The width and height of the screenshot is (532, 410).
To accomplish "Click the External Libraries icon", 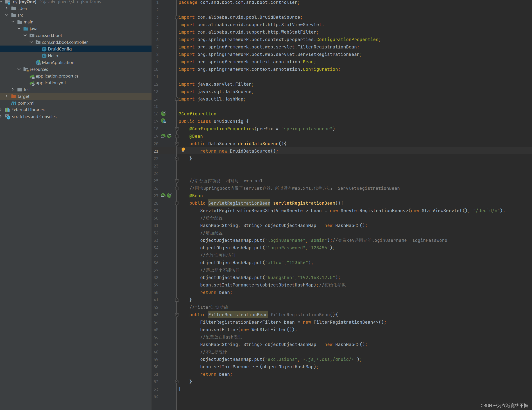I will click(x=8, y=110).
